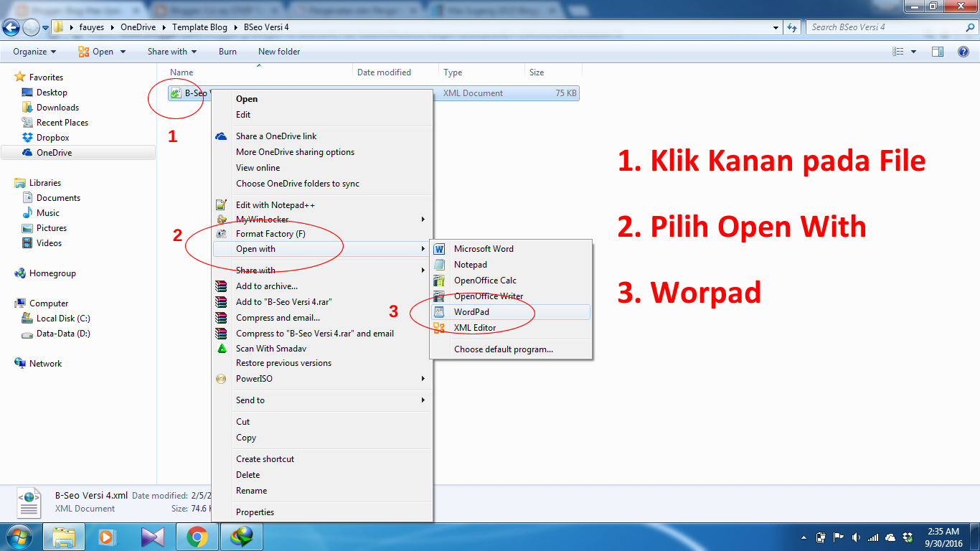Screen dimensions: 980x551
Task: Click the PowerISO disc icon
Action: [x=222, y=379]
